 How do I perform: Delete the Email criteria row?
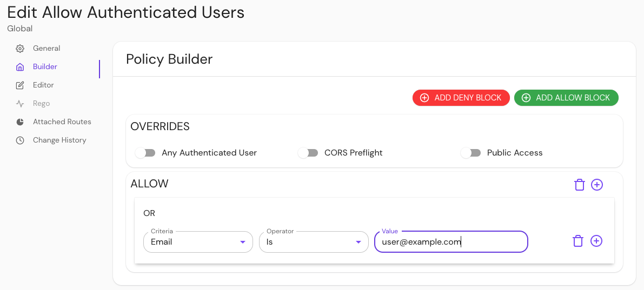point(577,241)
